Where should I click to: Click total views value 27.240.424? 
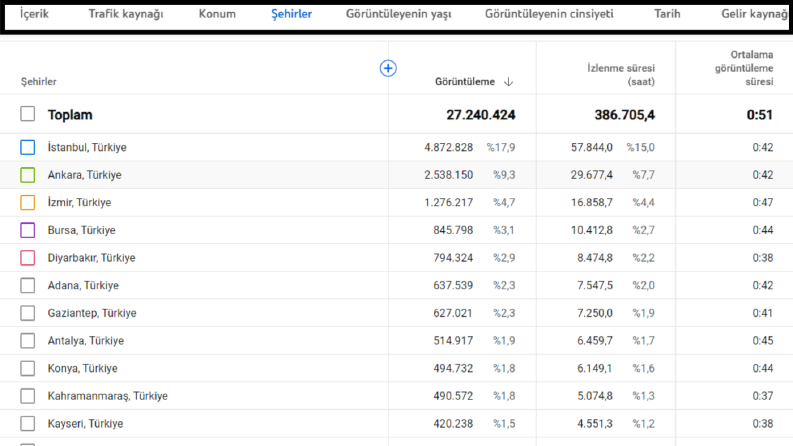tap(480, 115)
